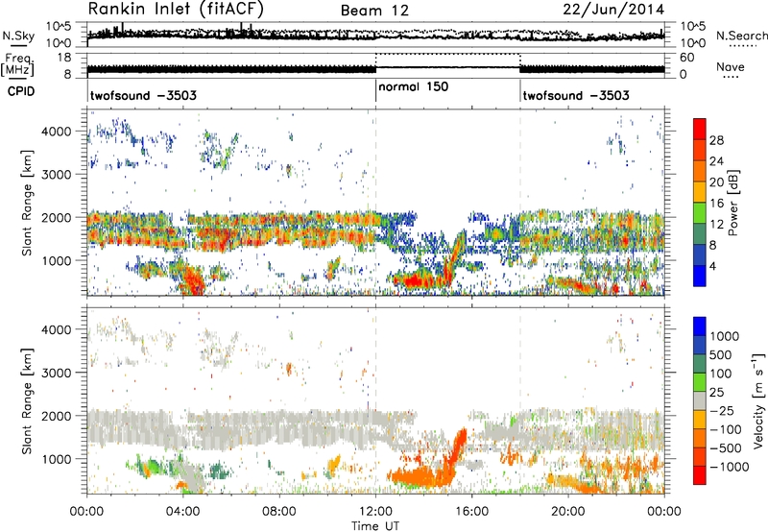This screenshot has height=532, width=768.
Task: Click the '4000' tick on power panel
Action: pyautogui.click(x=57, y=132)
